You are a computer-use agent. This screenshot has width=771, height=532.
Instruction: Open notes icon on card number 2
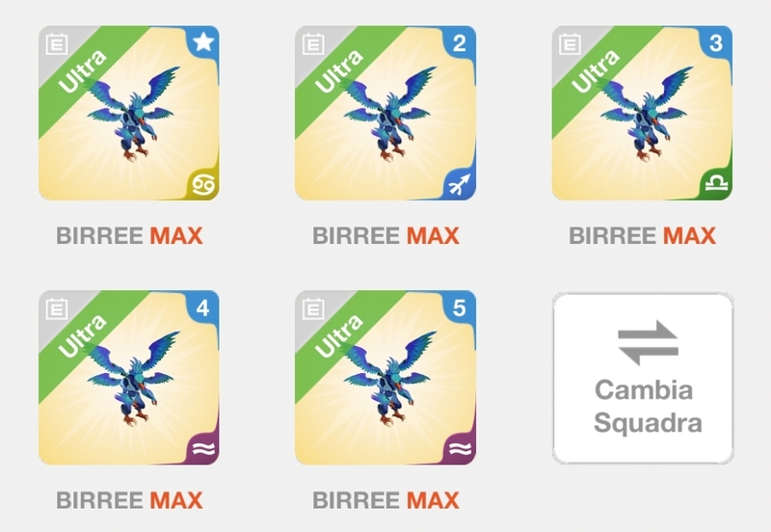313,44
